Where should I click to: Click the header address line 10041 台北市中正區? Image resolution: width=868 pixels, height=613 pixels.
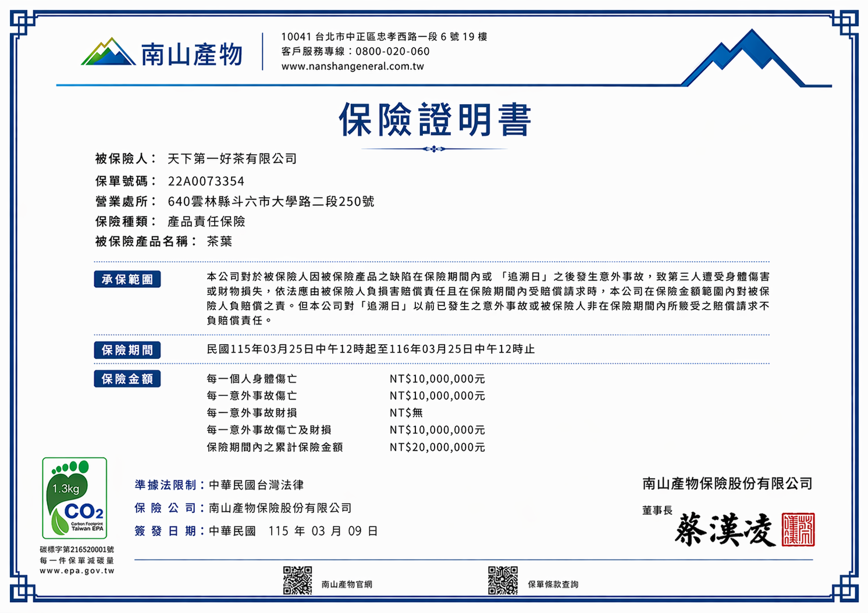click(x=384, y=37)
